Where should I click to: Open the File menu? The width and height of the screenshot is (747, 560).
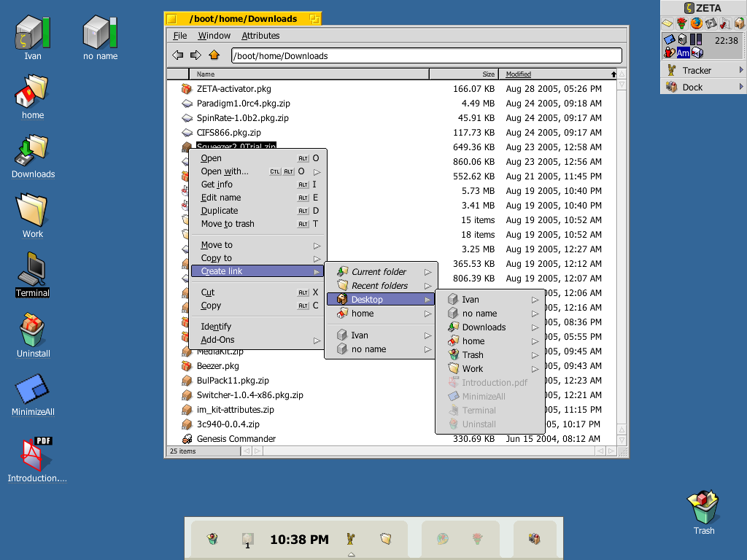click(x=180, y=36)
